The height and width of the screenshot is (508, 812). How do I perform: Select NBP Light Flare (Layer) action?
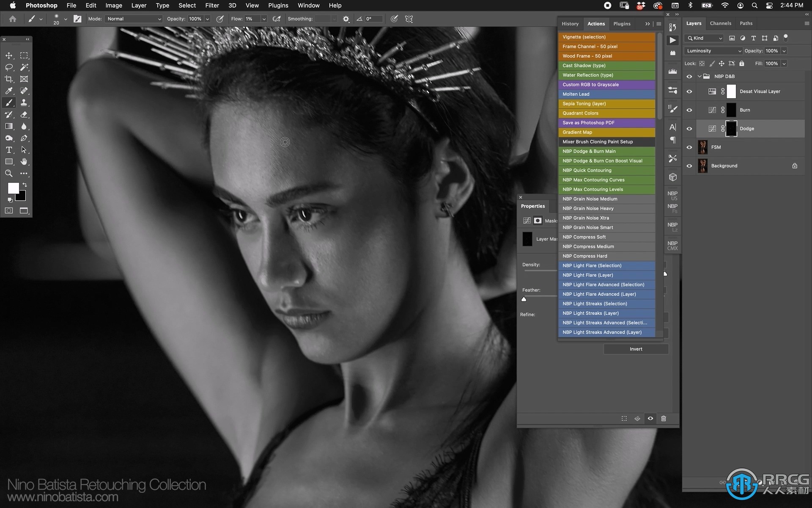pos(606,275)
